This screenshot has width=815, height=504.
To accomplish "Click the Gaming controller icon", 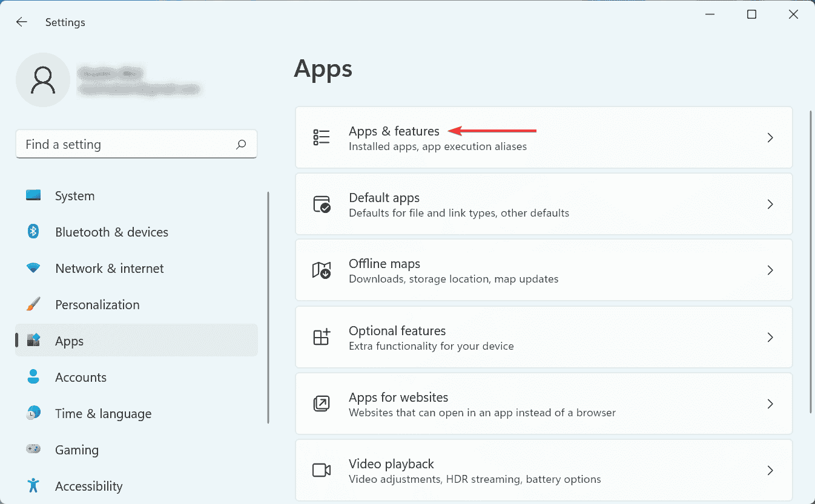I will click(x=33, y=449).
